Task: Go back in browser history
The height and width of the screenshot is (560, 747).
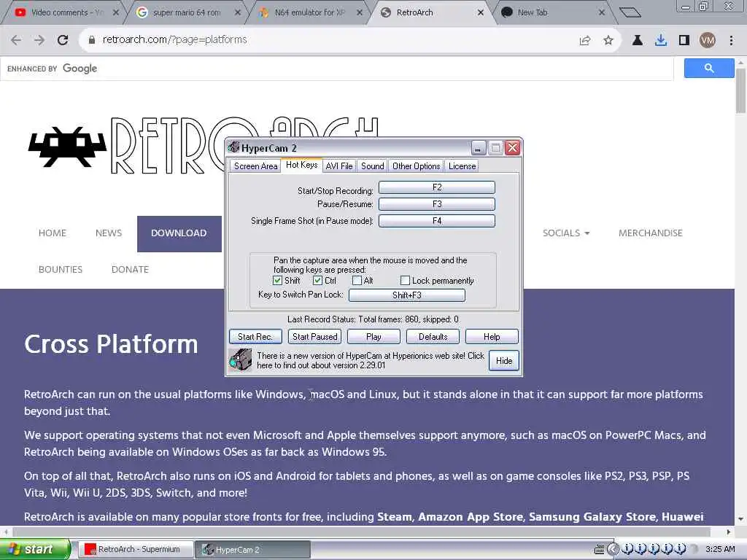Action: pyautogui.click(x=16, y=40)
